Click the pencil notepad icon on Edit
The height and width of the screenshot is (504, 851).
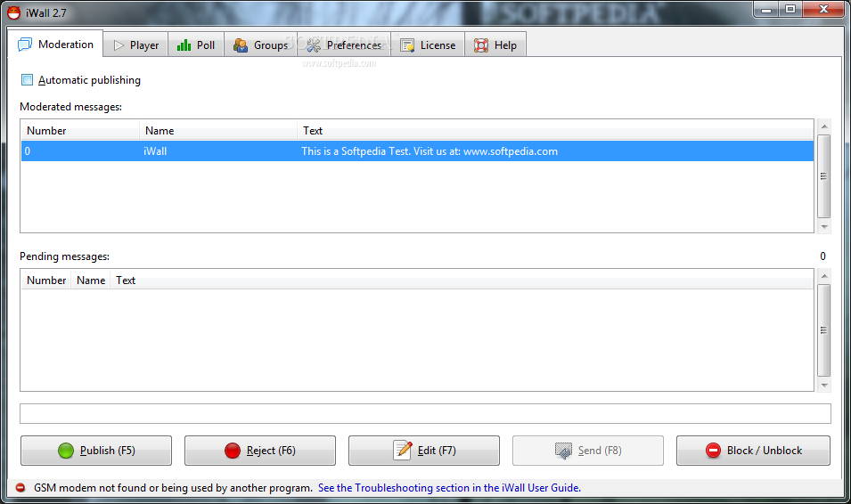pos(403,450)
